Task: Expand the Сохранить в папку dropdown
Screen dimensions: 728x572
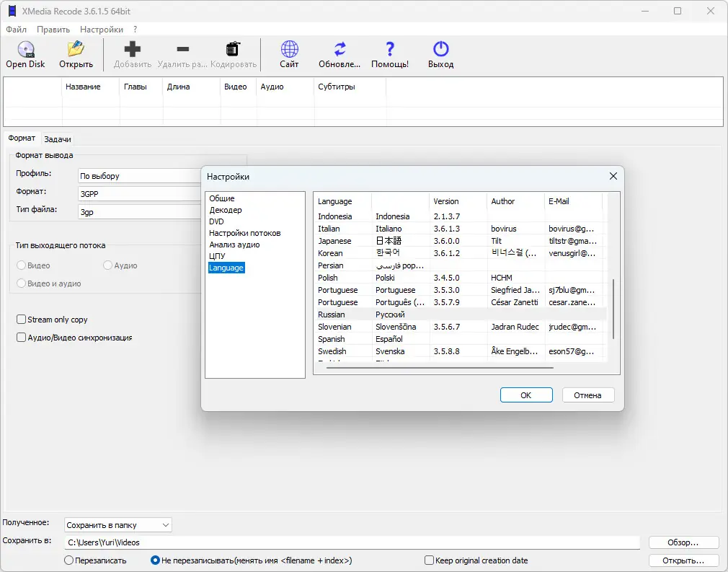Action: click(118, 525)
